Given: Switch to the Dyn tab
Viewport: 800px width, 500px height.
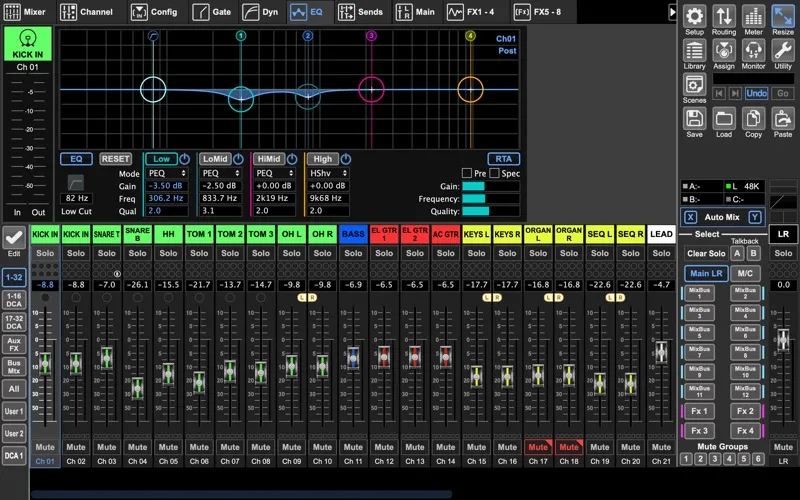Looking at the screenshot, I should point(260,12).
